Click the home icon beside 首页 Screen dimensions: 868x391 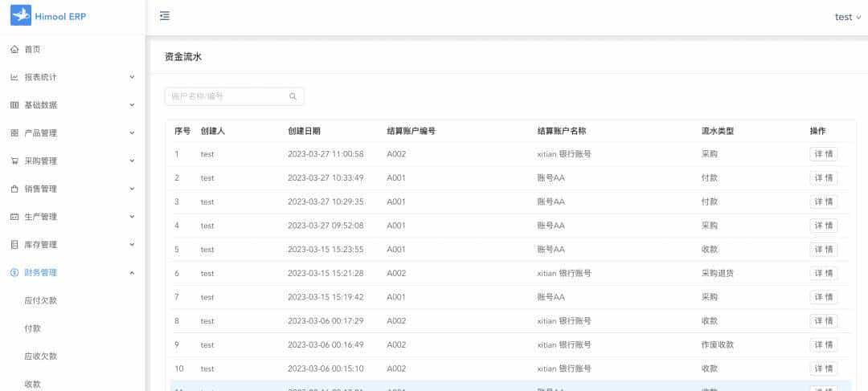tap(14, 49)
